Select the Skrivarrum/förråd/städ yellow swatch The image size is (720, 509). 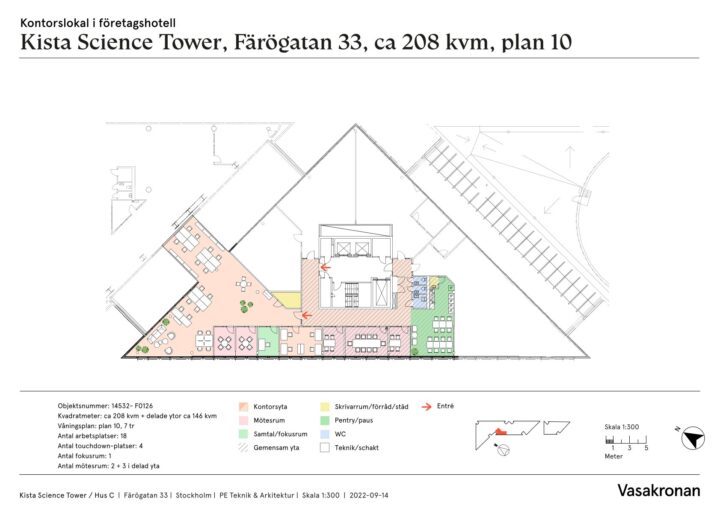click(325, 407)
